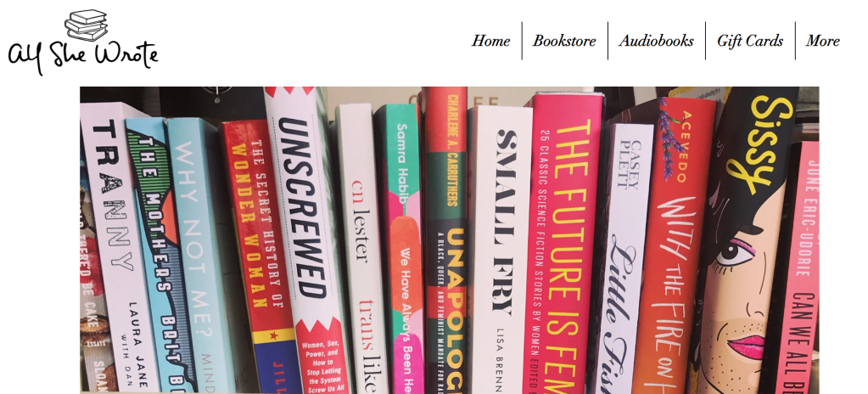Image resolution: width=868 pixels, height=394 pixels.
Task: Open the Audiobooks page
Action: point(656,41)
